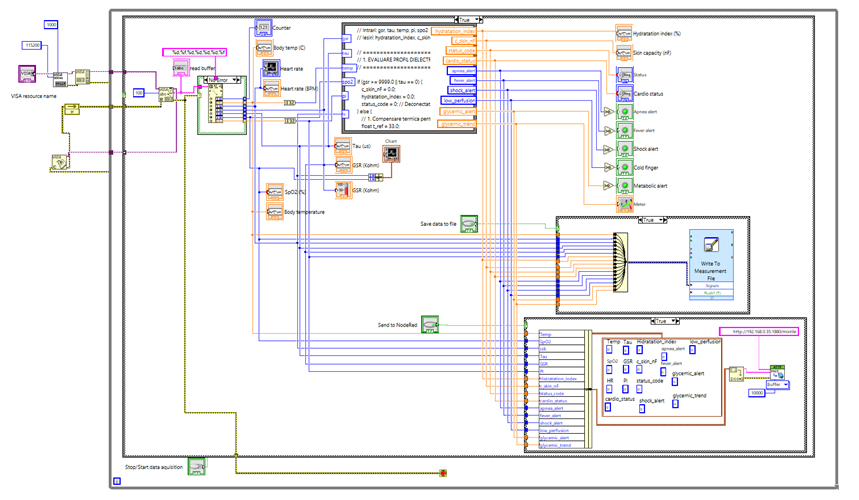Click the 1000 numeric constant
This screenshot has height=500, width=859.
pyautogui.click(x=51, y=25)
